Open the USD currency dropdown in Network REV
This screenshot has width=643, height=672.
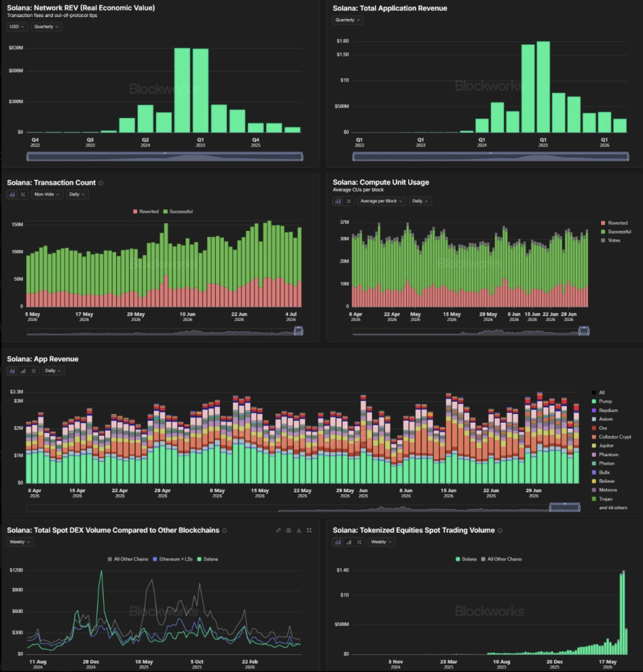click(17, 26)
